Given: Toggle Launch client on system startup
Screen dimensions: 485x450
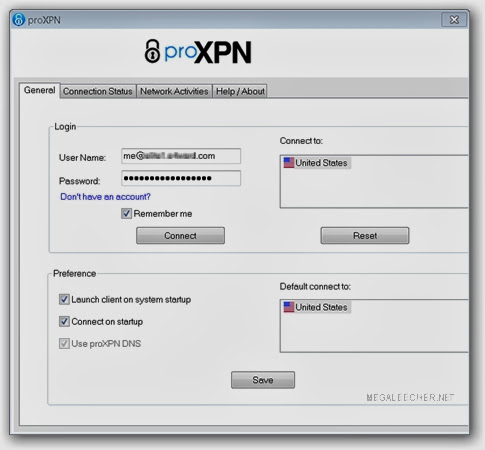Looking at the screenshot, I should pyautogui.click(x=64, y=299).
